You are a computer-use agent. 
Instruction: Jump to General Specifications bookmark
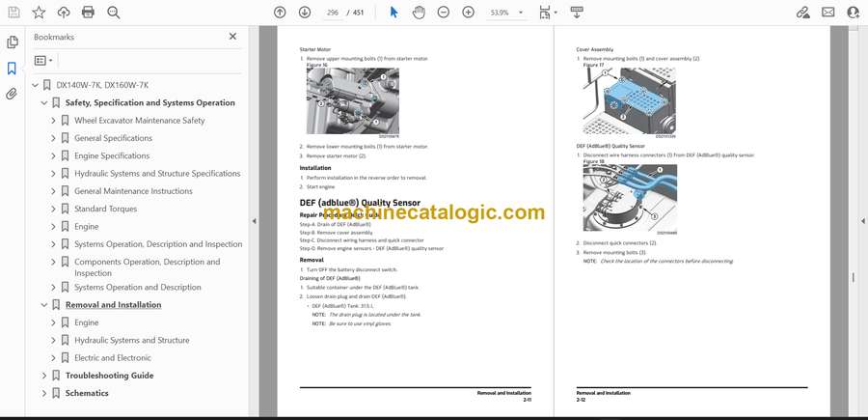(113, 138)
